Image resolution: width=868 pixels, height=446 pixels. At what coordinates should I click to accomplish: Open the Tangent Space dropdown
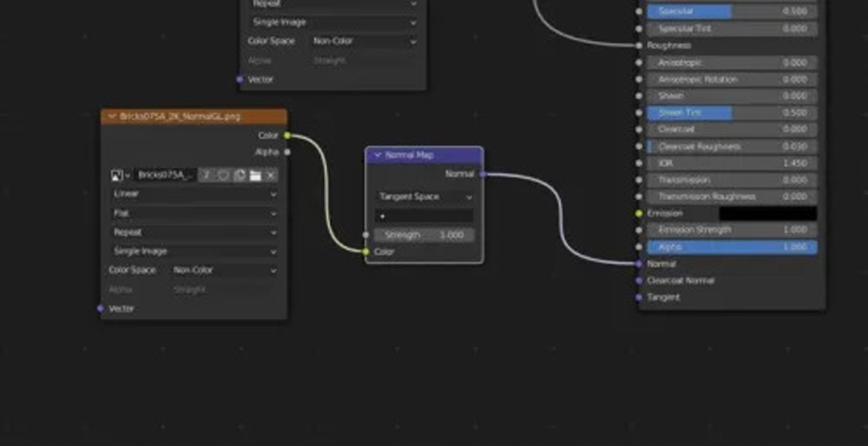tap(424, 197)
